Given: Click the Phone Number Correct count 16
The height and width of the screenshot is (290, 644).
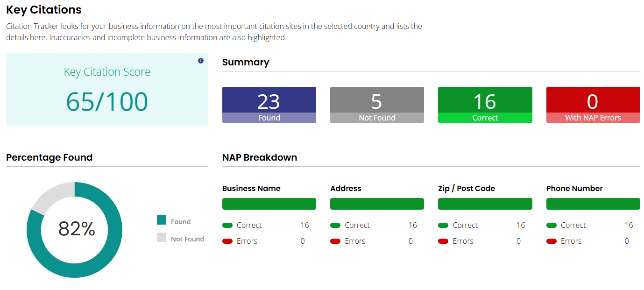Looking at the screenshot, I should tap(629, 225).
